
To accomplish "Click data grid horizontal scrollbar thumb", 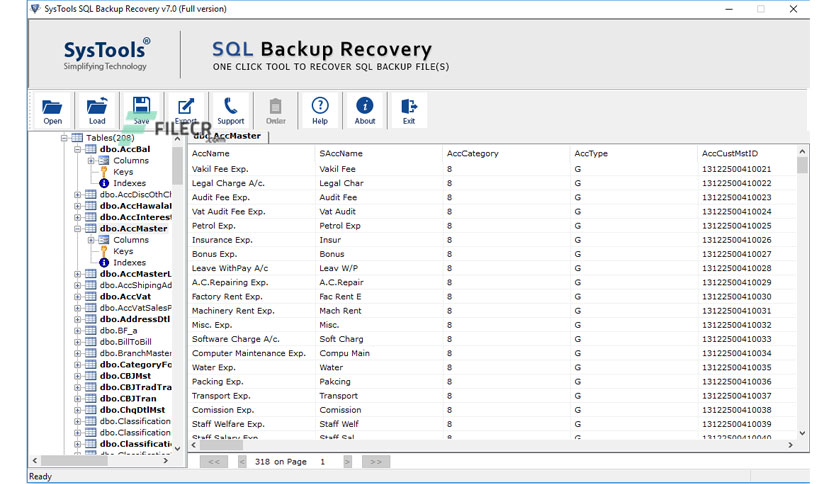I will tap(221, 445).
